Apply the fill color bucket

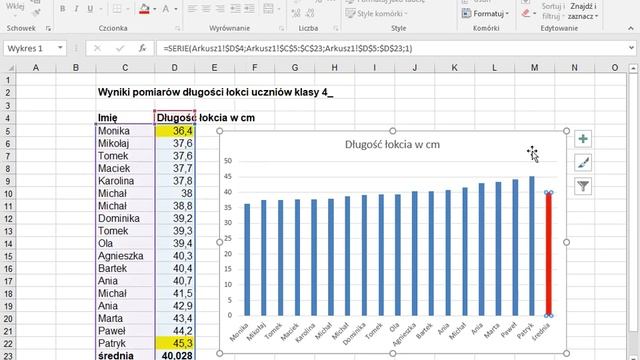pos(144,9)
